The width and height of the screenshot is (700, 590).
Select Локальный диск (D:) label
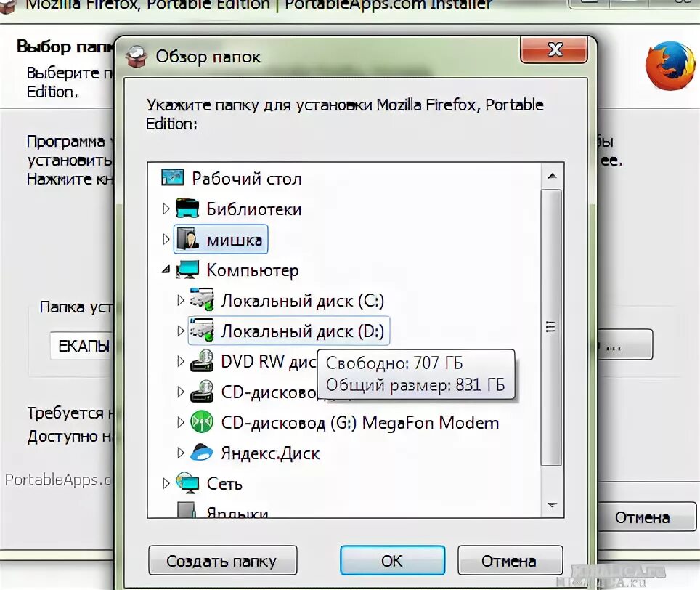tap(303, 331)
